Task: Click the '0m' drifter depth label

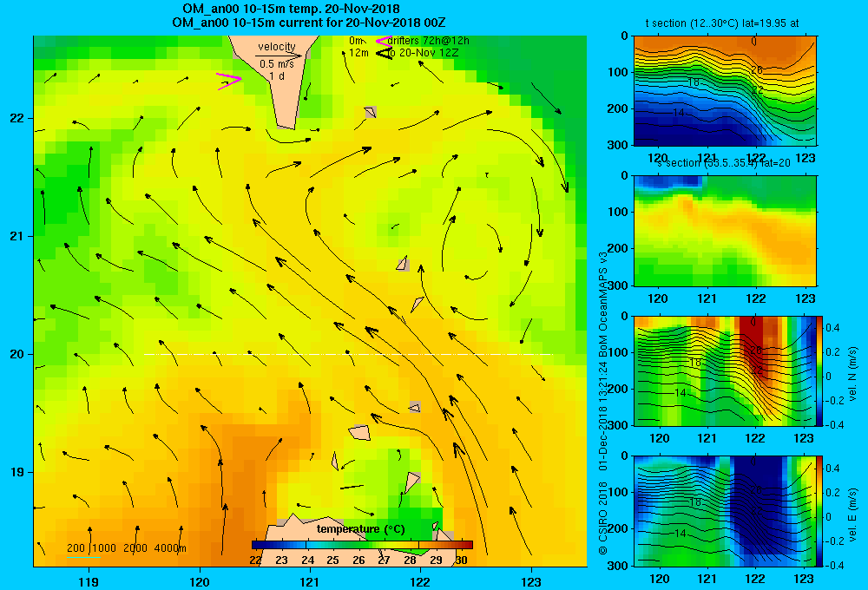Action: (356, 41)
